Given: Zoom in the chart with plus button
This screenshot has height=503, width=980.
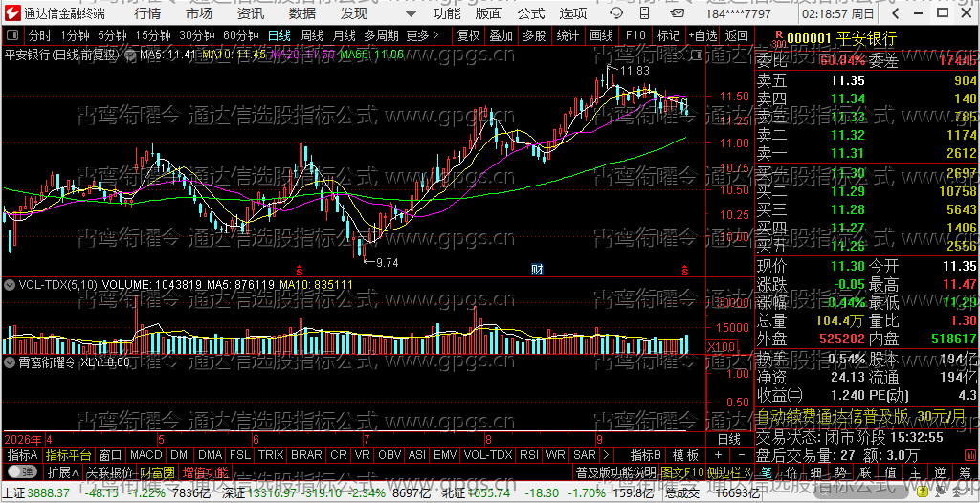Looking at the screenshot, I should coord(718,454).
